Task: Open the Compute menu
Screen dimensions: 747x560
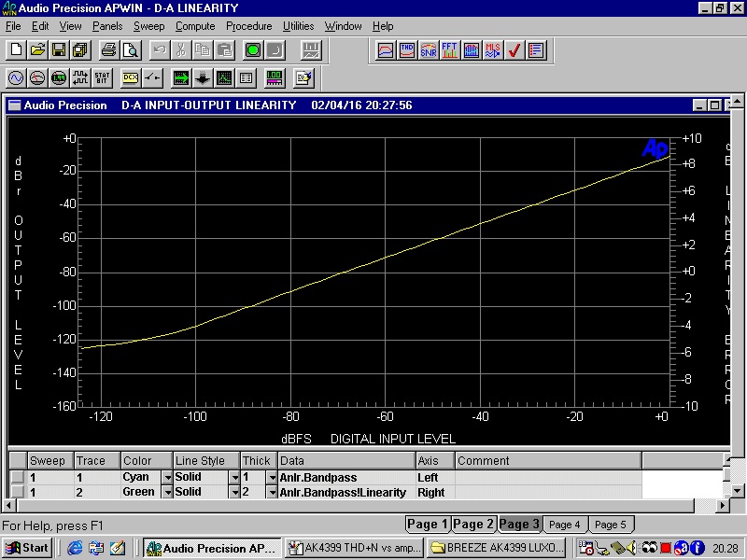Action: pyautogui.click(x=195, y=26)
